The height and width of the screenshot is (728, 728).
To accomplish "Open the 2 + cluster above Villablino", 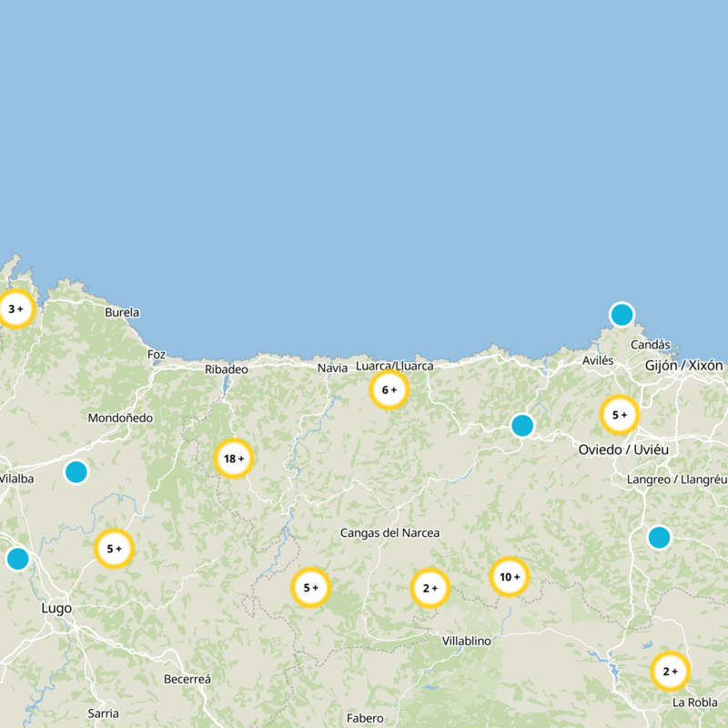I will [430, 588].
